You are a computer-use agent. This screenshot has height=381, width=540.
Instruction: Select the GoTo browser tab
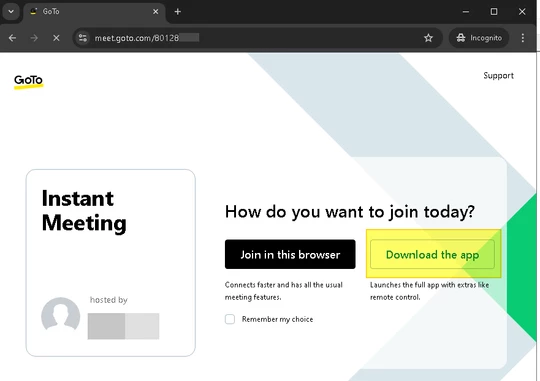(95, 12)
